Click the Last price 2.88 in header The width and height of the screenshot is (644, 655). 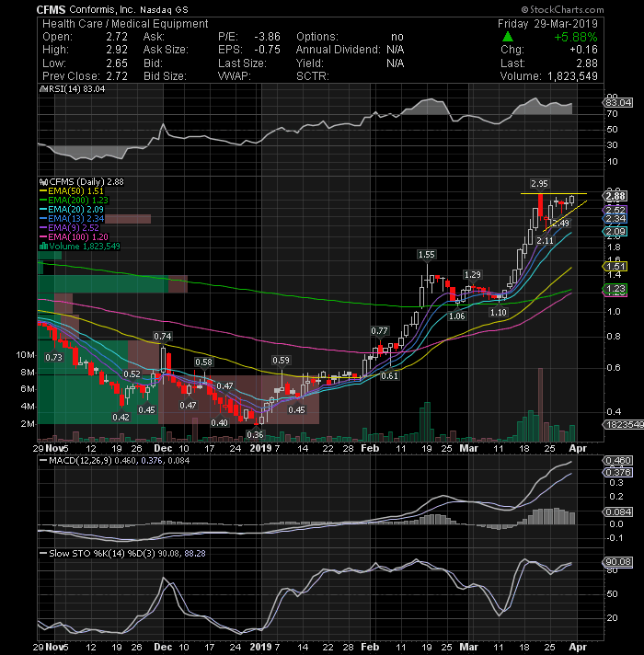tap(587, 63)
